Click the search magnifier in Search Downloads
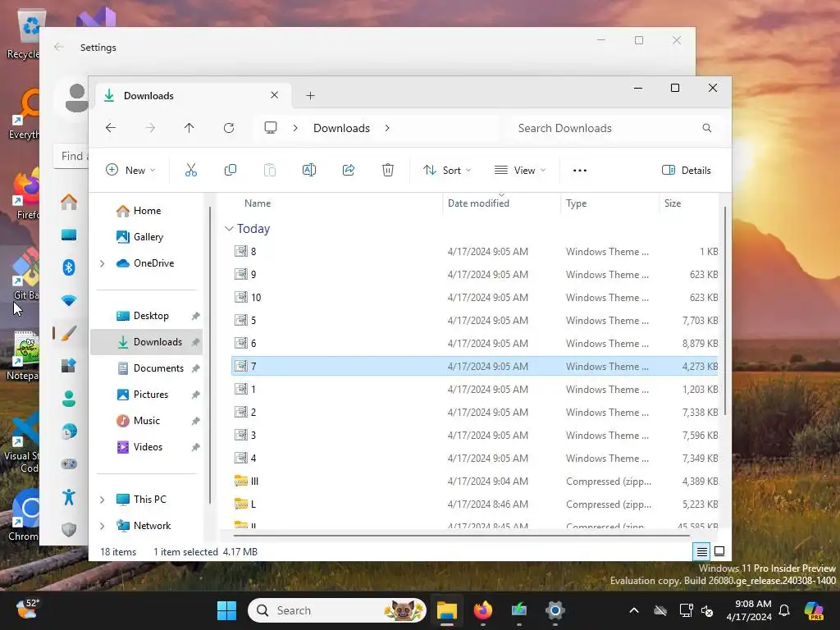The height and width of the screenshot is (630, 840). pos(707,128)
